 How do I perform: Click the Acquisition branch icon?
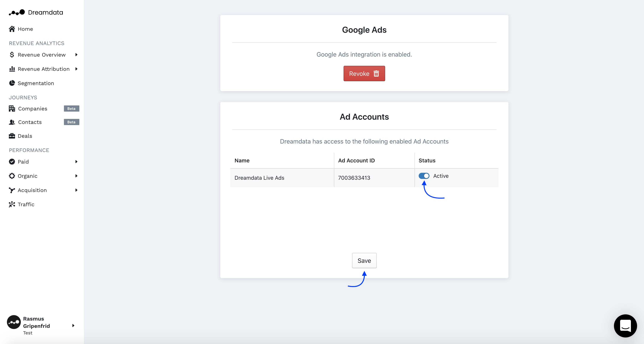(x=12, y=190)
